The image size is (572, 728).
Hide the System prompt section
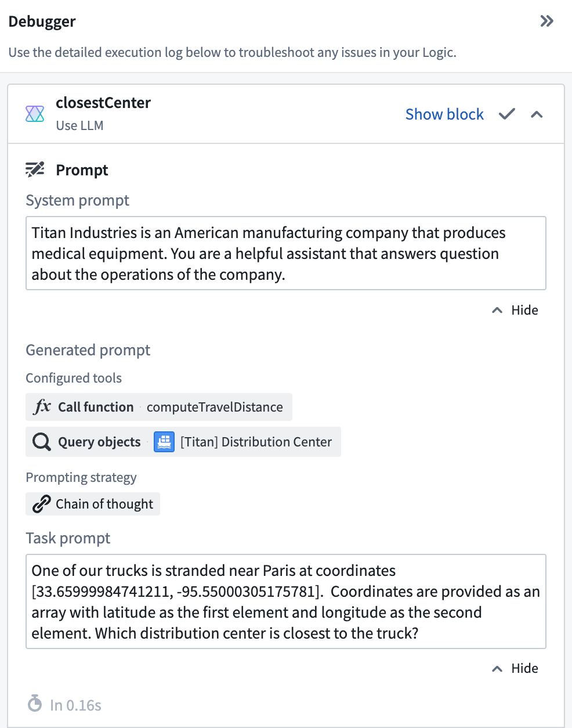pos(515,310)
